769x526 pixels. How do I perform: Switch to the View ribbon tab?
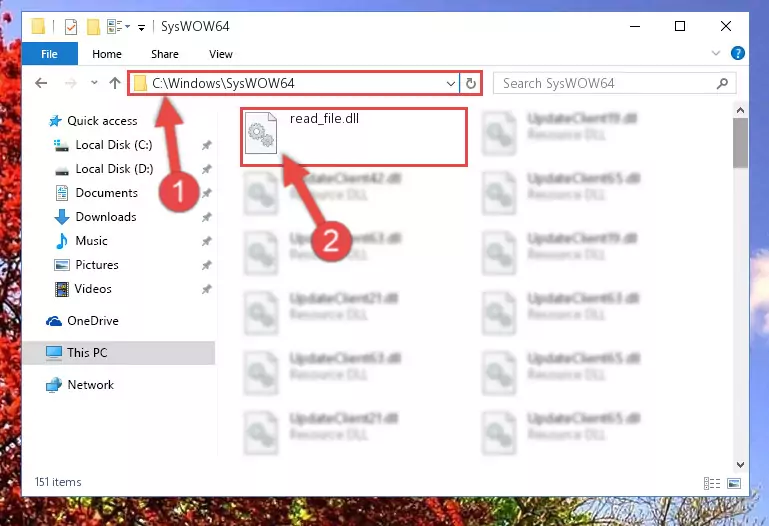pyautogui.click(x=221, y=54)
